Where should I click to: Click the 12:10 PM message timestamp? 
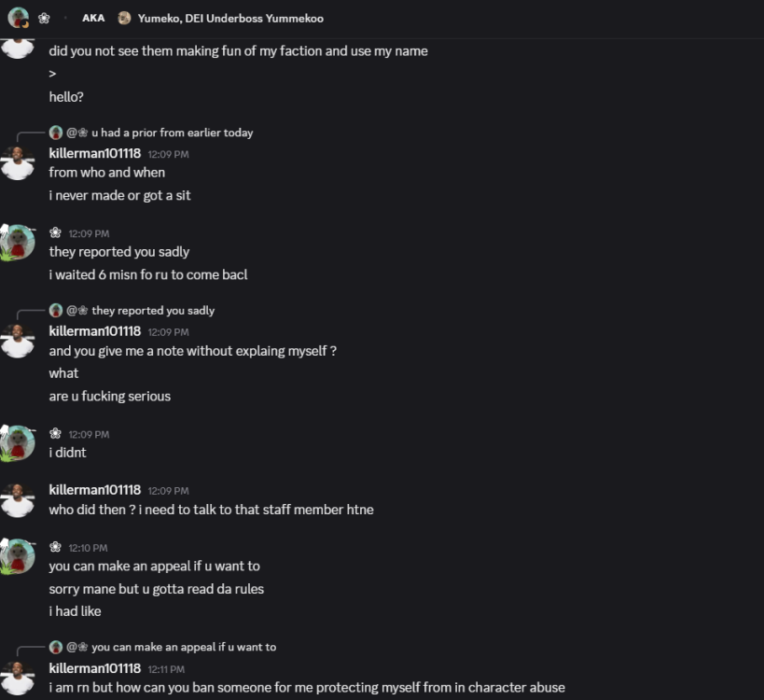click(x=88, y=548)
